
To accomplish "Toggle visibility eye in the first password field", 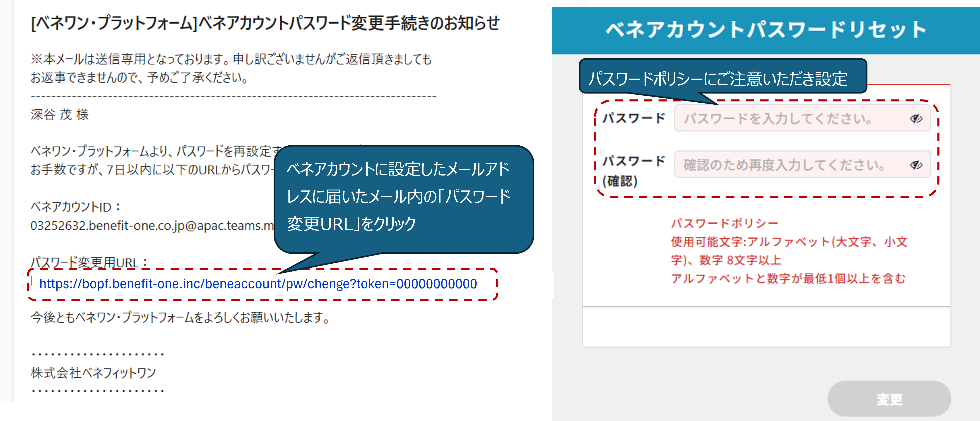I will tap(916, 119).
